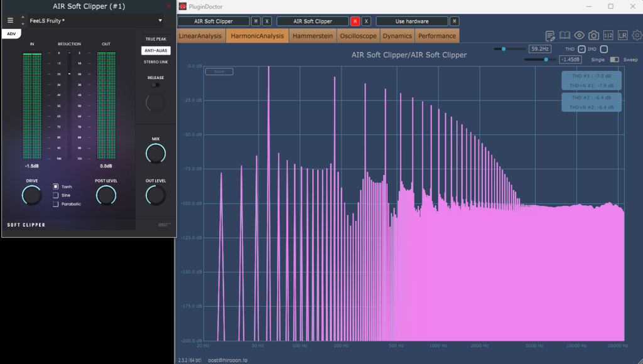The height and width of the screenshot is (364, 643).
Task: Select the next preset with the down arrow
Action: [x=23, y=24]
